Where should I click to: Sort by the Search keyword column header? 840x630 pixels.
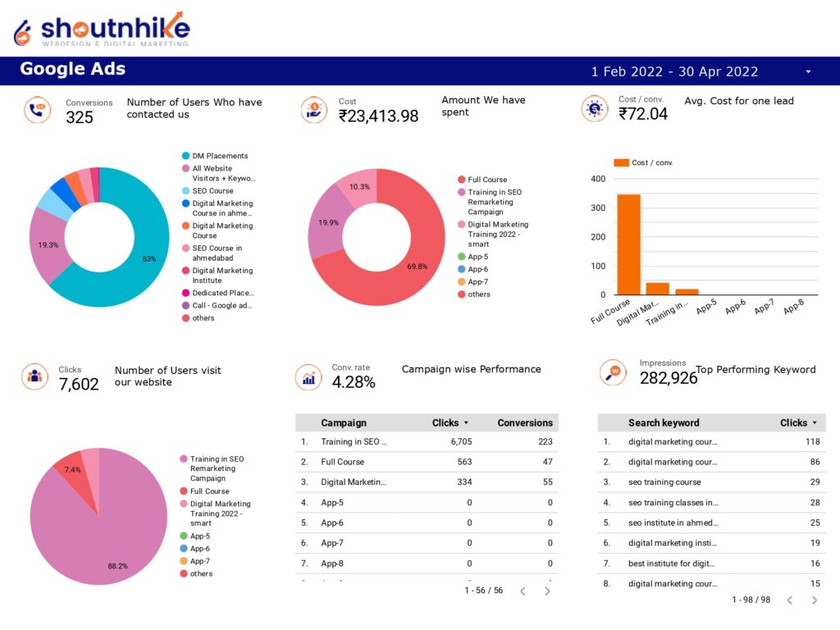tap(664, 422)
